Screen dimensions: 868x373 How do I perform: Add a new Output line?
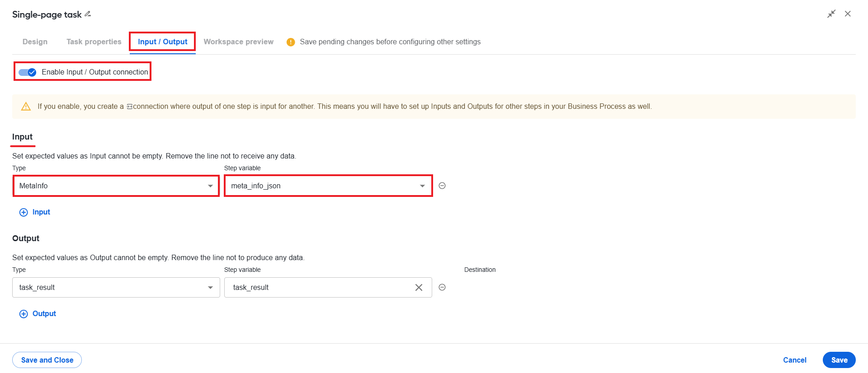pyautogui.click(x=38, y=314)
